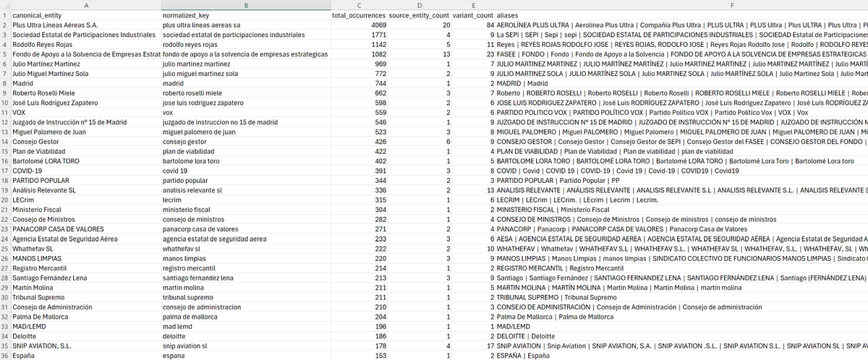868x360 pixels.
Task: Select the Madrid cell in column A
Action: tap(85, 83)
